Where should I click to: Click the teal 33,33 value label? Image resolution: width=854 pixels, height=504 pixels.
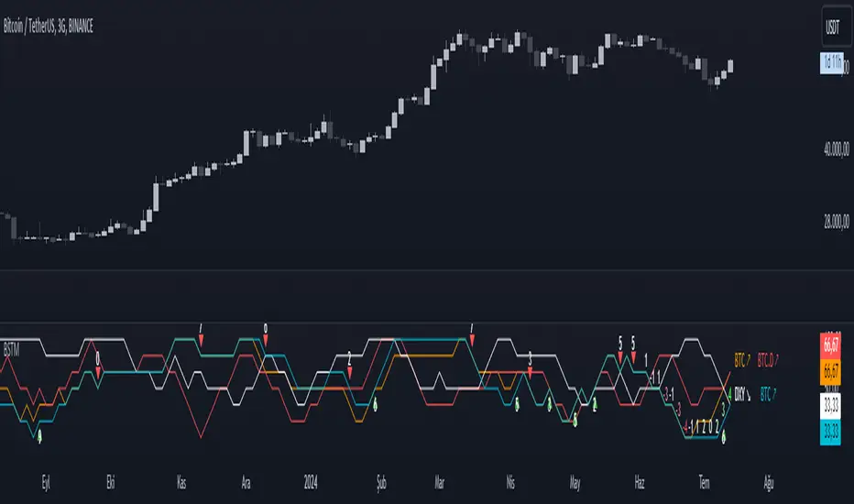click(830, 433)
